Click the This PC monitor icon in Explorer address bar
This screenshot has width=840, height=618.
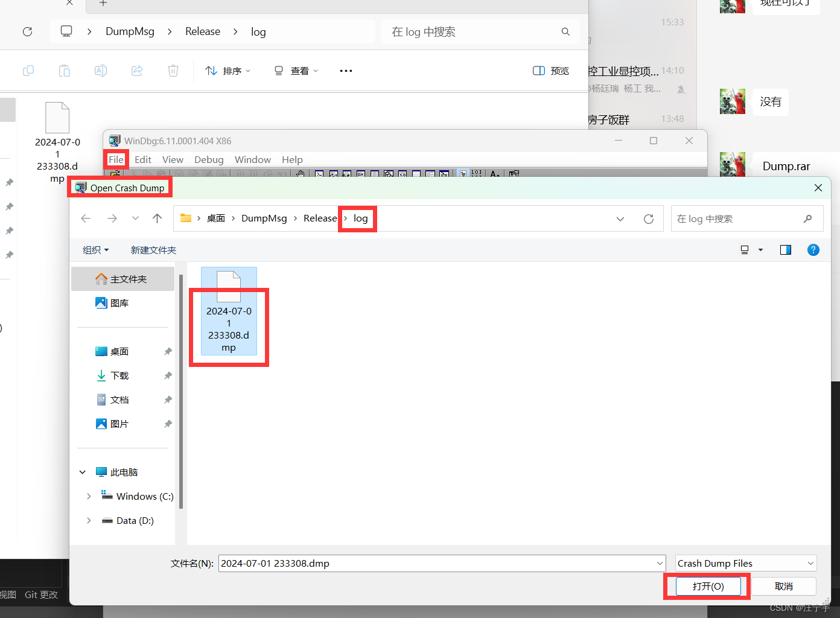click(x=66, y=31)
